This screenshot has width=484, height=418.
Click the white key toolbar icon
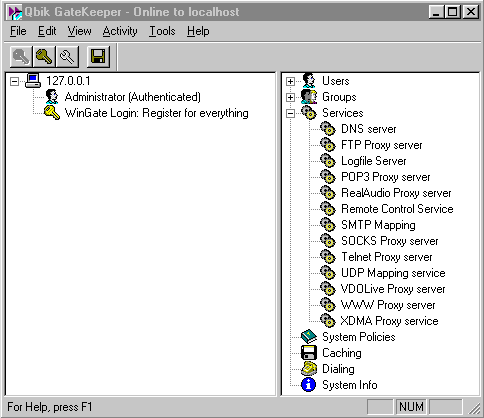tap(67, 57)
